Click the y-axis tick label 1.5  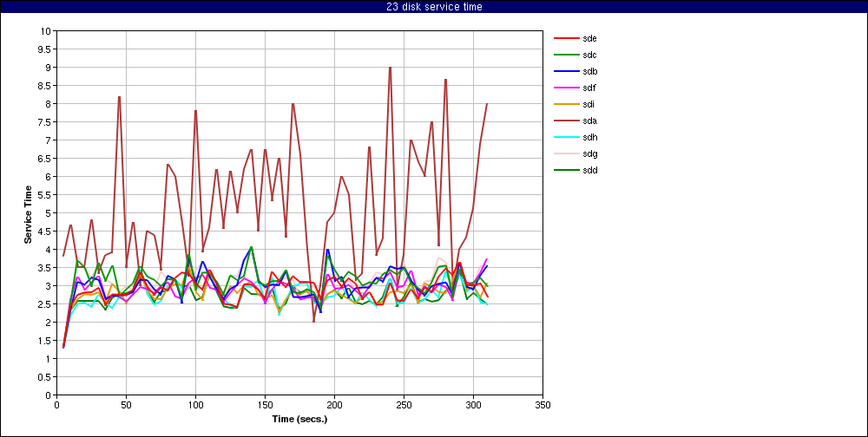(x=45, y=340)
